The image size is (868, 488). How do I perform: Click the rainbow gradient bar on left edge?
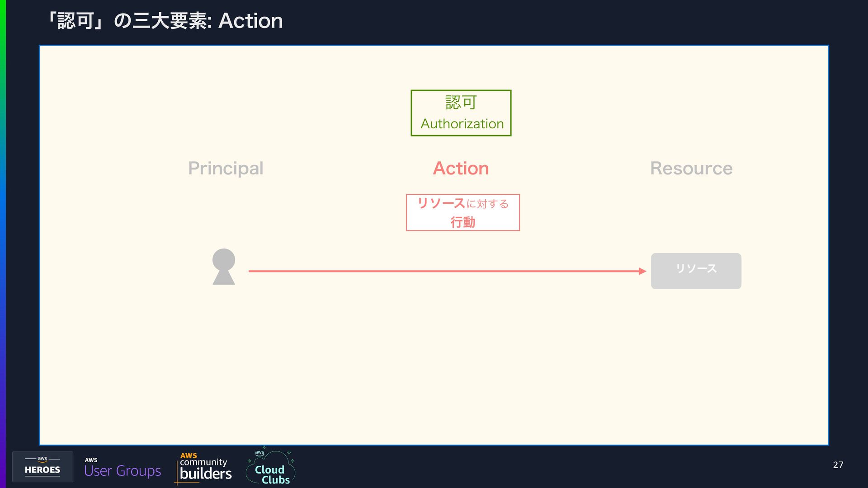click(x=3, y=244)
